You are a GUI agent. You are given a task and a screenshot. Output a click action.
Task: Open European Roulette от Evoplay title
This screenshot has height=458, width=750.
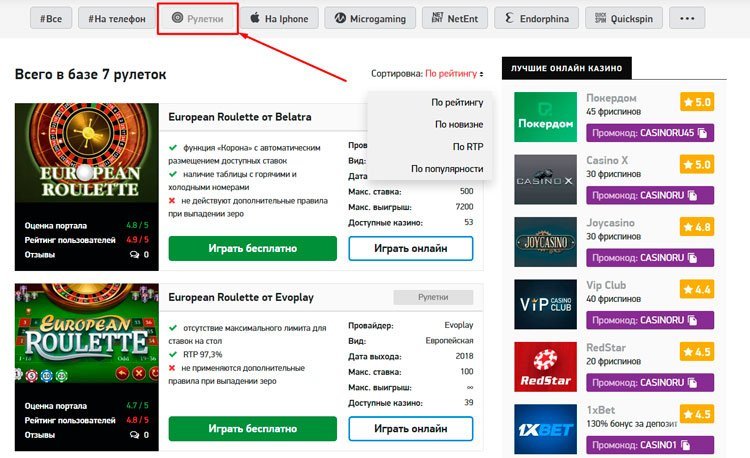click(241, 297)
